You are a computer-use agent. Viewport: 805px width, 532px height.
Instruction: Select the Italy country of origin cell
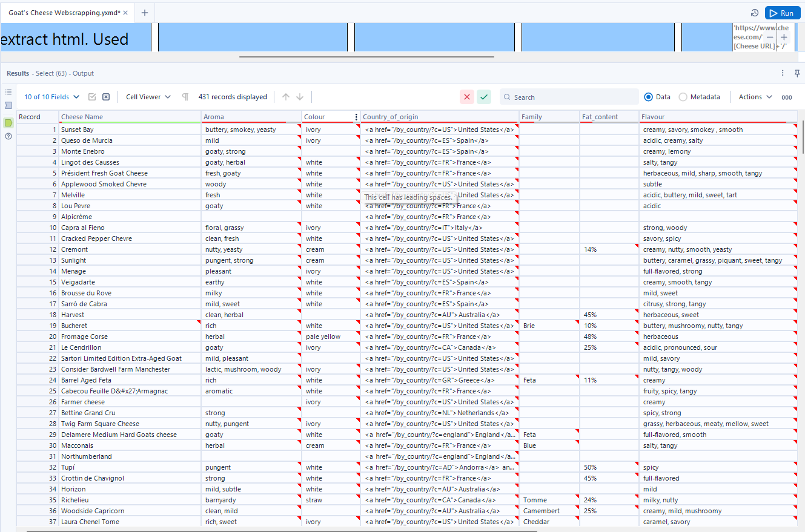(440, 228)
